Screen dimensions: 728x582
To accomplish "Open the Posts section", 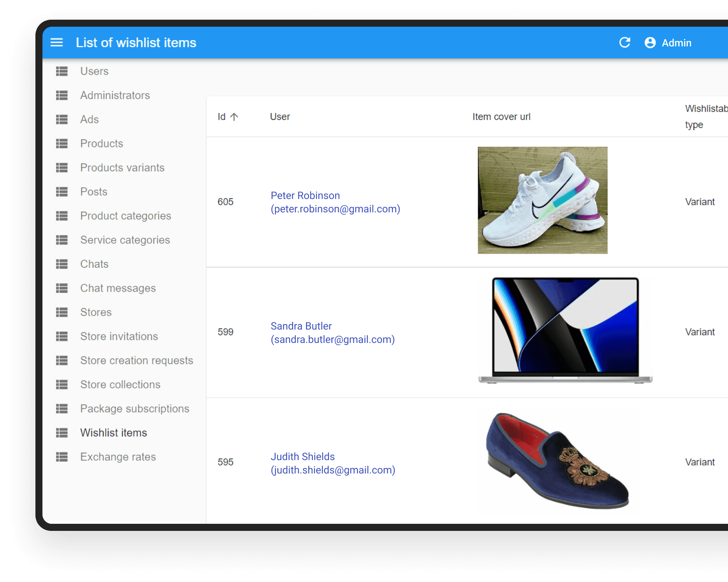I will tap(94, 192).
